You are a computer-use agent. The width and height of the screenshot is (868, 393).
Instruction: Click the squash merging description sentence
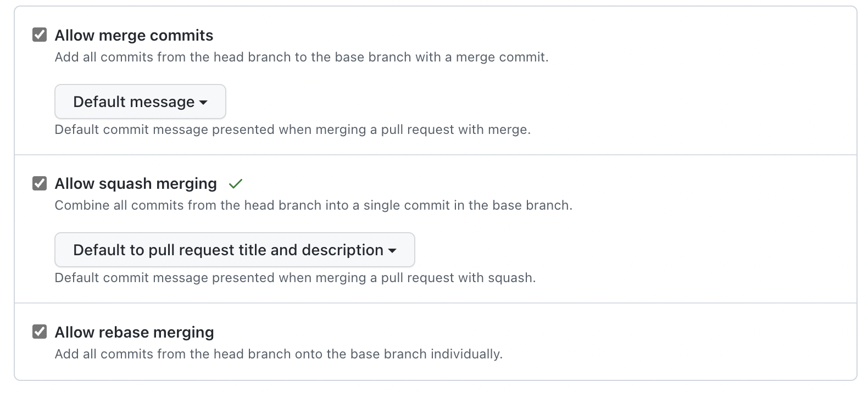tap(313, 205)
